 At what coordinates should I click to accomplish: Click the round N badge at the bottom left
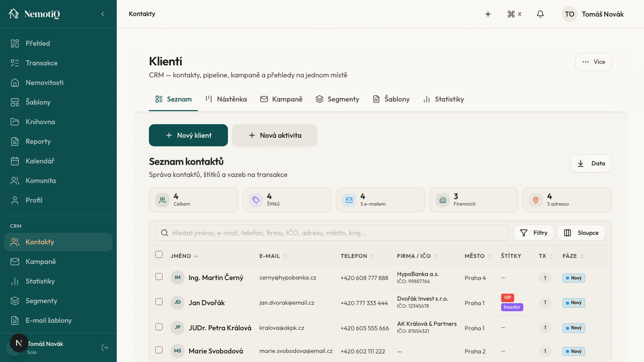click(x=19, y=343)
